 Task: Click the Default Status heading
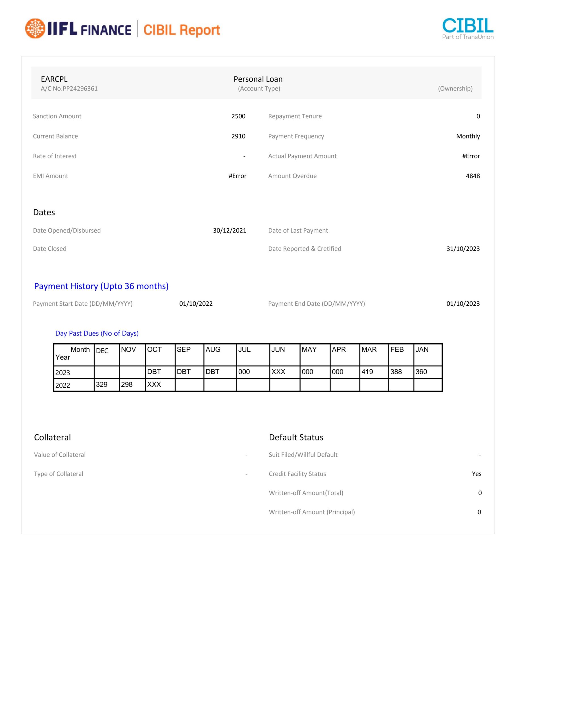[x=296, y=437]
